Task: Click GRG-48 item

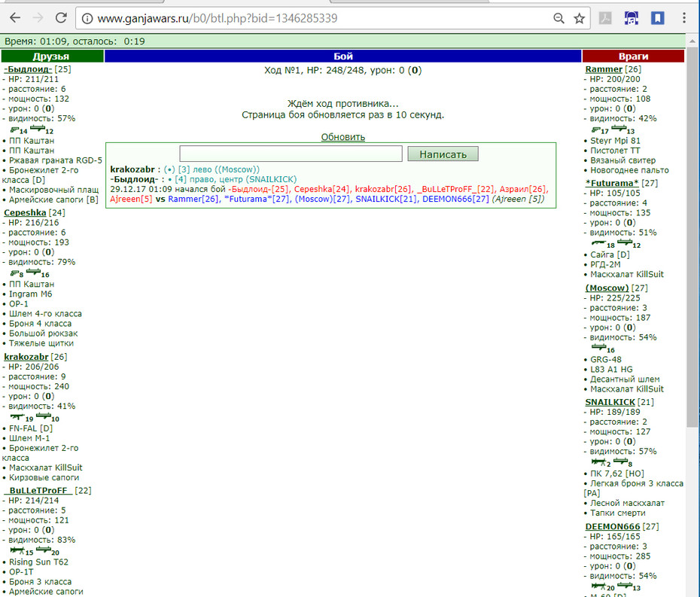Action: (606, 359)
